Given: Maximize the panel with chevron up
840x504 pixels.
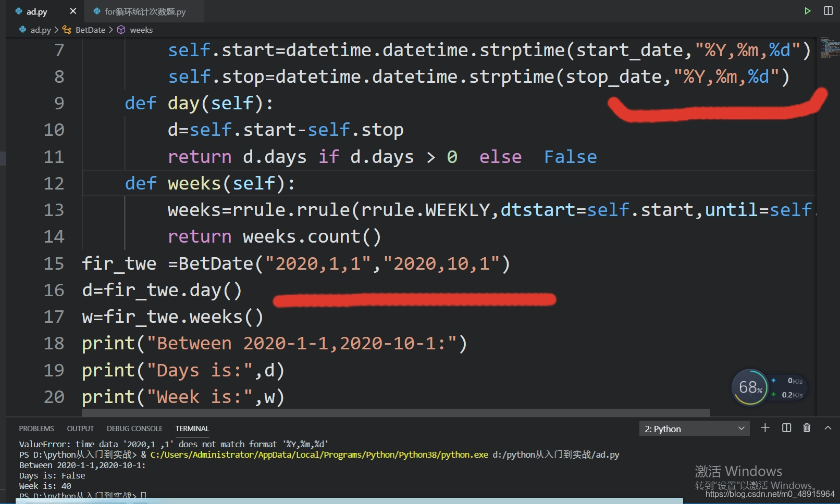Looking at the screenshot, I should click(x=828, y=428).
